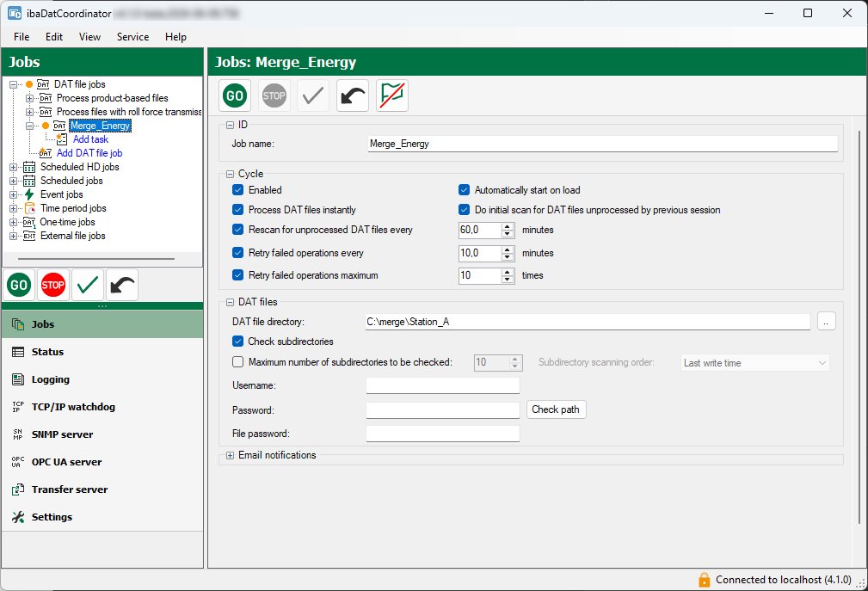Click the TCP/IP watchdog icon
Viewport: 868px width, 591px height.
coord(18,407)
